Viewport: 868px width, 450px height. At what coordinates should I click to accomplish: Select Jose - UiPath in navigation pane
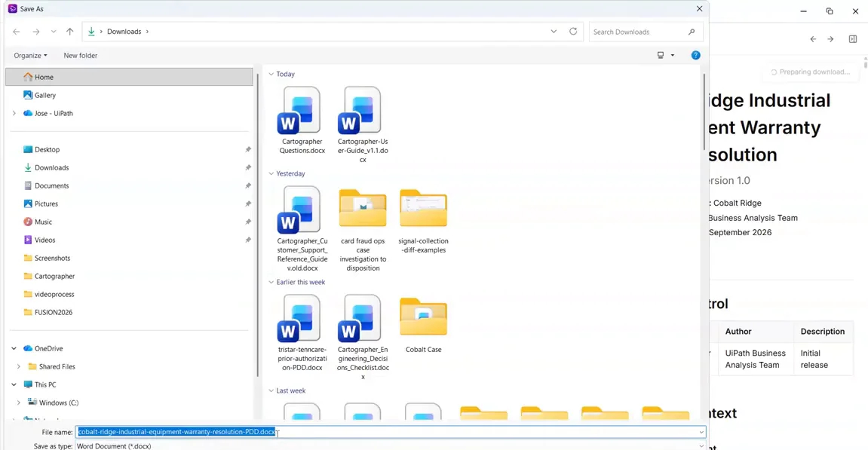[54, 114]
